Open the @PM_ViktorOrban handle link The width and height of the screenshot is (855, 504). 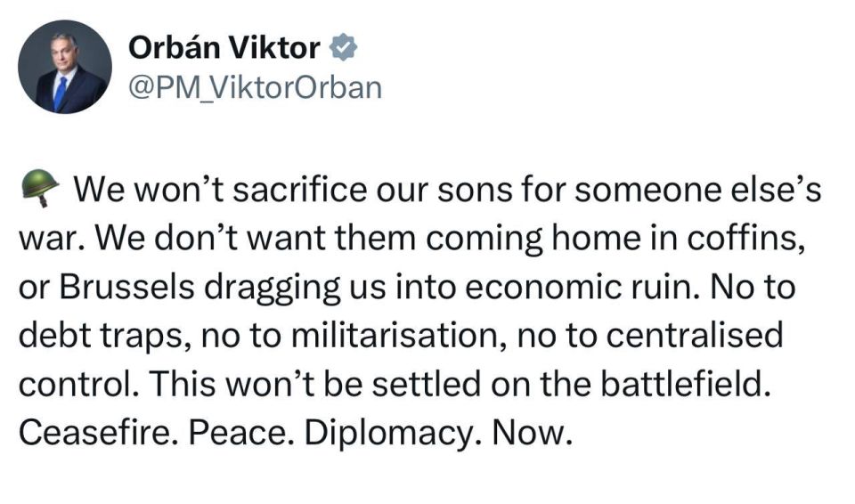point(256,87)
